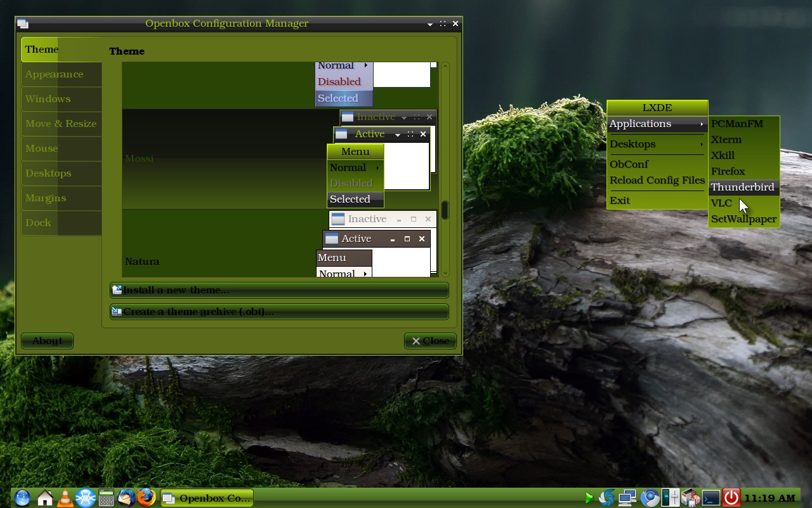Switch to the Appearance tab
The height and width of the screenshot is (508, 812).
point(61,74)
